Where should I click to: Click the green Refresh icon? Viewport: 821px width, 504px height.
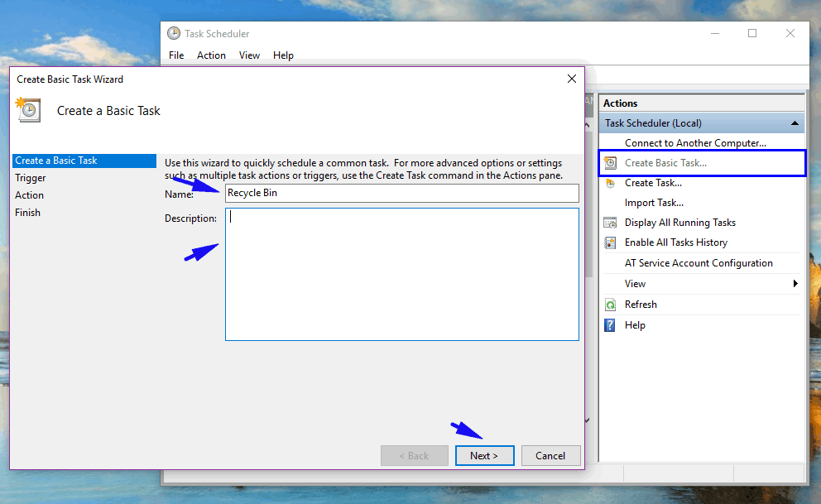[x=610, y=305]
